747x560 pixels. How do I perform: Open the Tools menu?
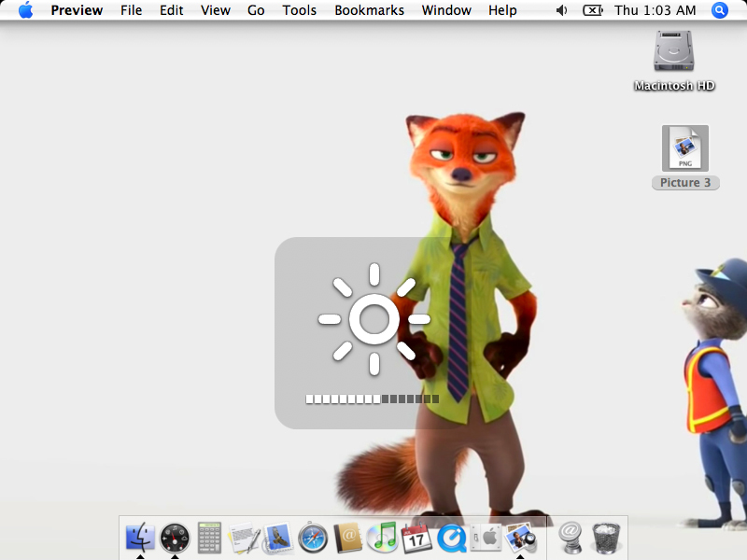pyautogui.click(x=299, y=10)
